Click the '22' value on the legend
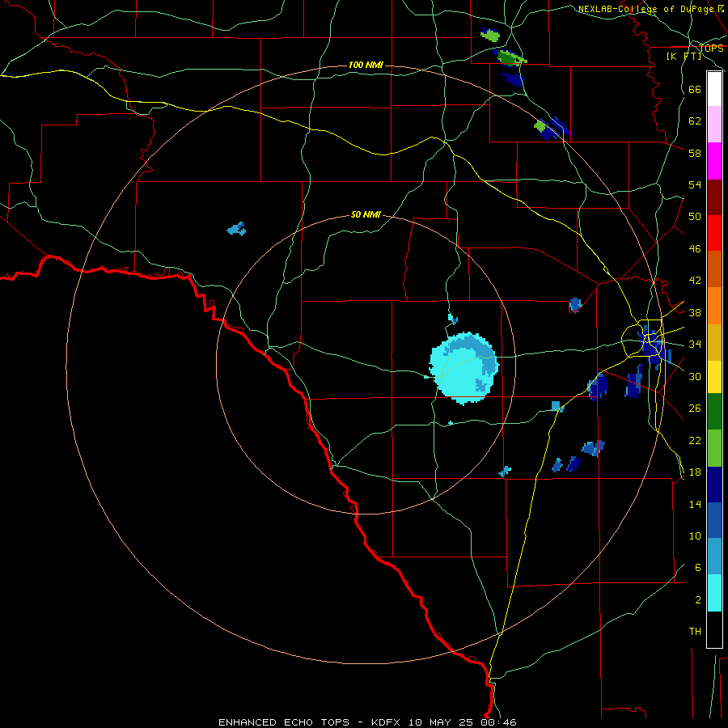Screen dimensions: 728x728 [695, 441]
